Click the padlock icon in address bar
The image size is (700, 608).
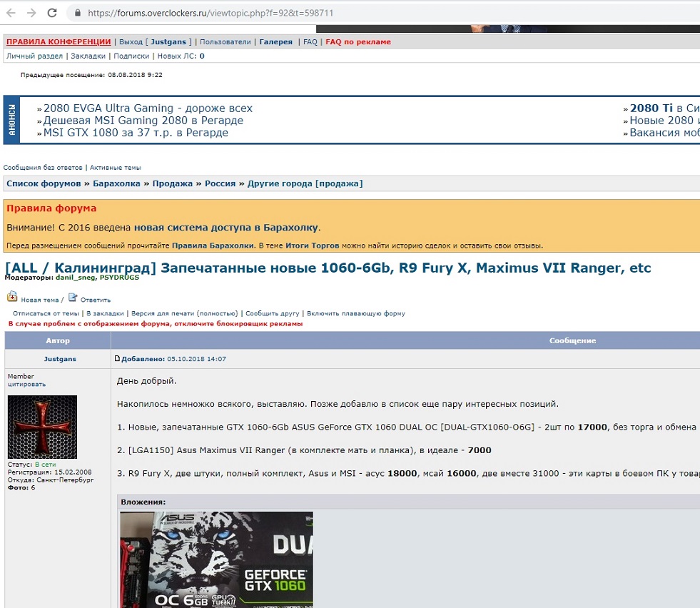[x=78, y=13]
